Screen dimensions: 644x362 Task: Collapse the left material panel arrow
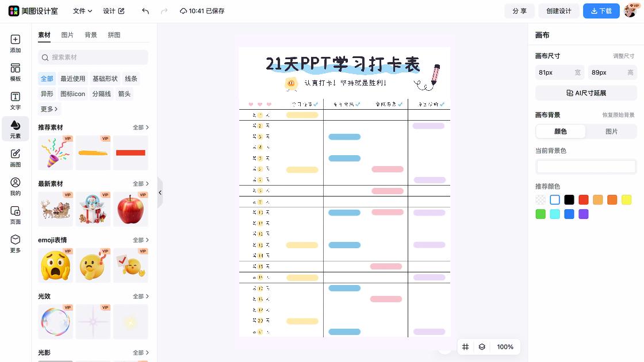[160, 192]
